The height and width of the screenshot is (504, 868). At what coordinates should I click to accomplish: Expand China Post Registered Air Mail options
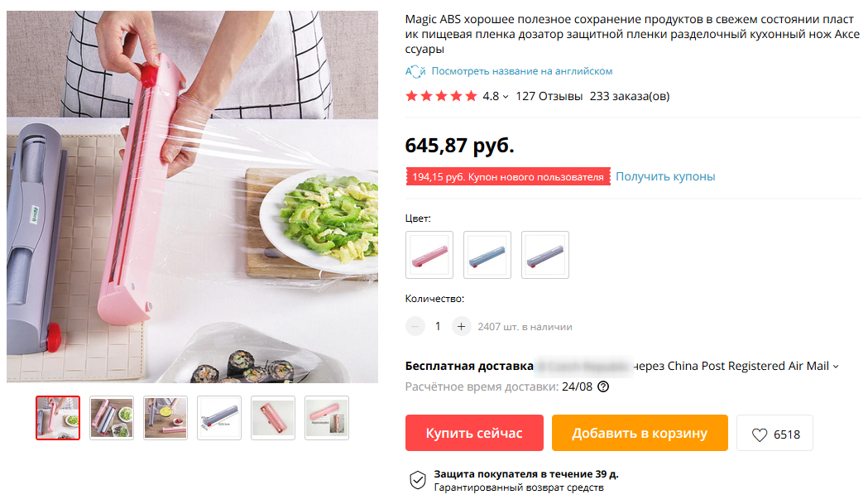click(x=835, y=367)
